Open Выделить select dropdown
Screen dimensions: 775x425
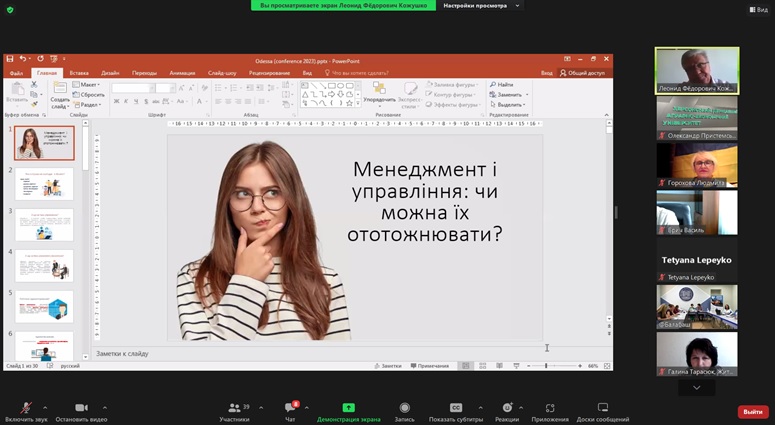click(508, 105)
